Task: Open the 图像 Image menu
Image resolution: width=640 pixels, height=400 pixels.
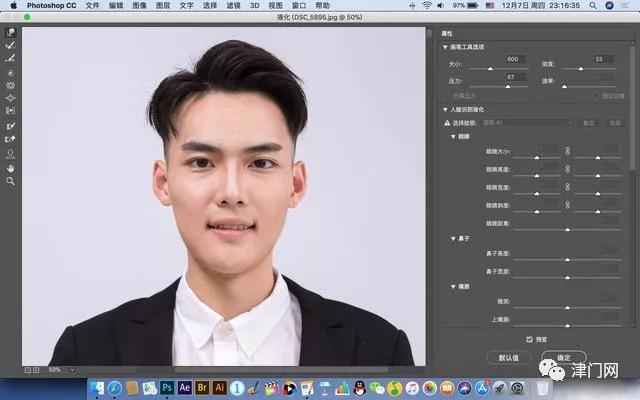Action: [139, 5]
